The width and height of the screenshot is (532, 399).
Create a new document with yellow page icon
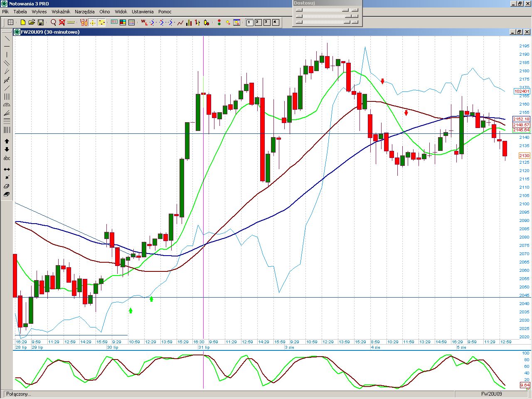click(23, 22)
